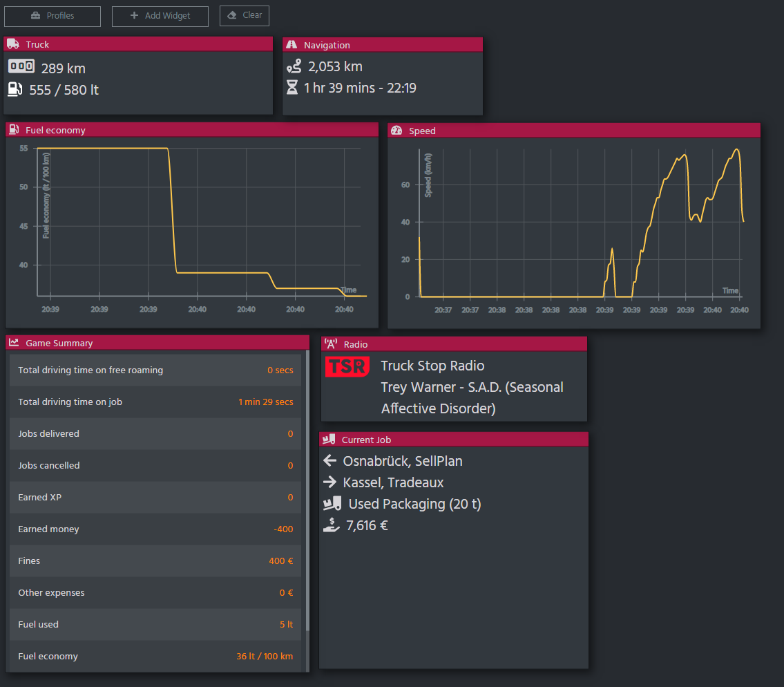784x687 pixels.
Task: Click the TSR Truck Stop Radio logo
Action: [x=347, y=366]
